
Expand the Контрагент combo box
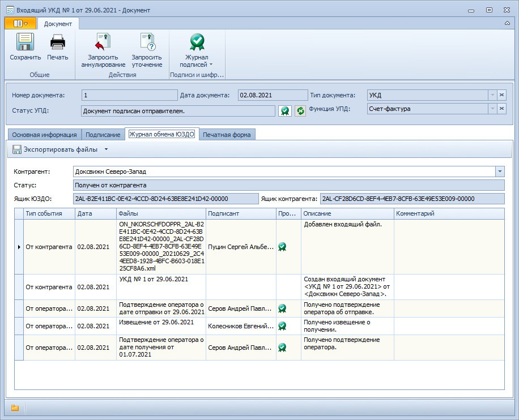tap(499, 171)
